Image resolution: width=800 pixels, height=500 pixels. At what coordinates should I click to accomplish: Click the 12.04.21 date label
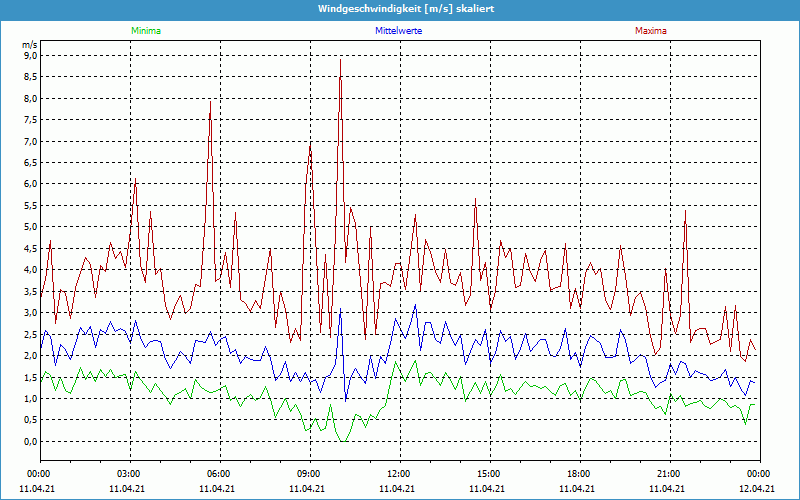point(758,489)
